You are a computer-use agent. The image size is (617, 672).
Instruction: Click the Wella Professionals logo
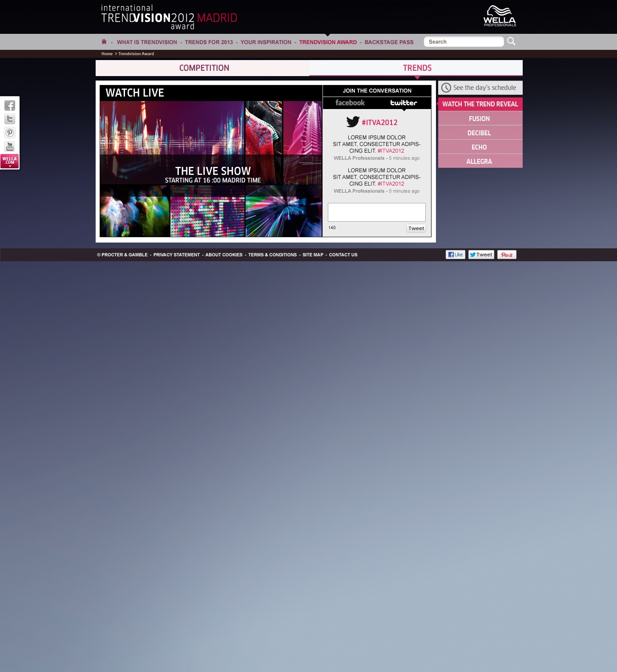pyautogui.click(x=500, y=16)
